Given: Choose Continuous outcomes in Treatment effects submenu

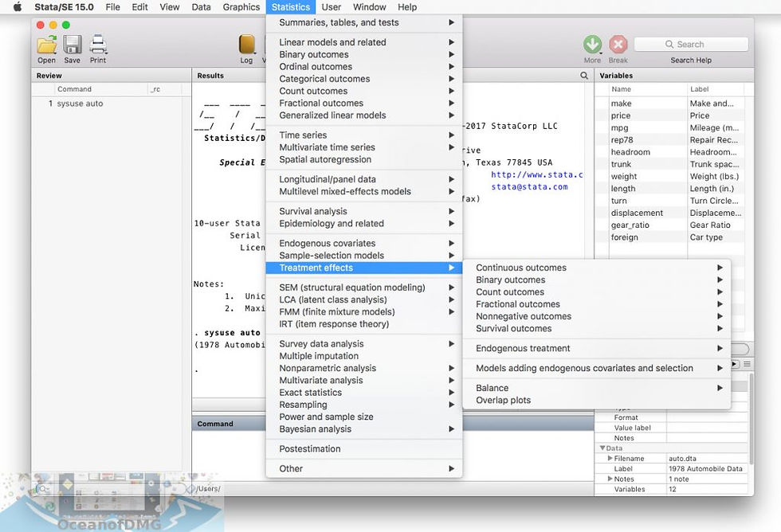Looking at the screenshot, I should tap(597, 268).
